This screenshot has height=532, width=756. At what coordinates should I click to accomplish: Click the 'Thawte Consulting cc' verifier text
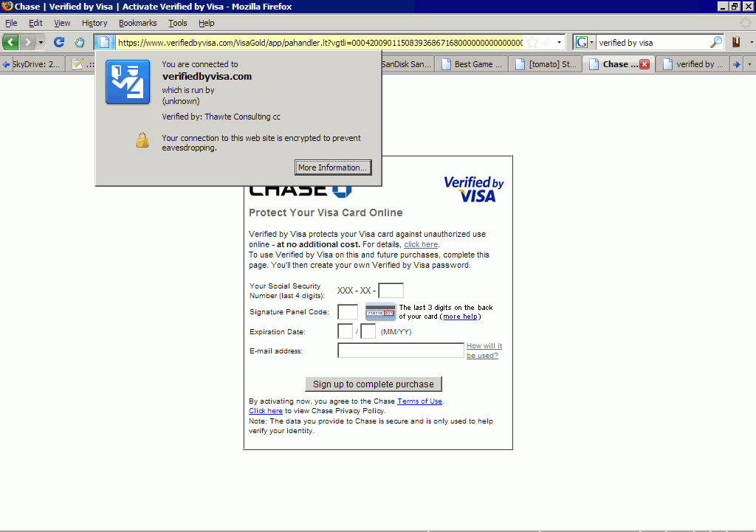(x=242, y=117)
